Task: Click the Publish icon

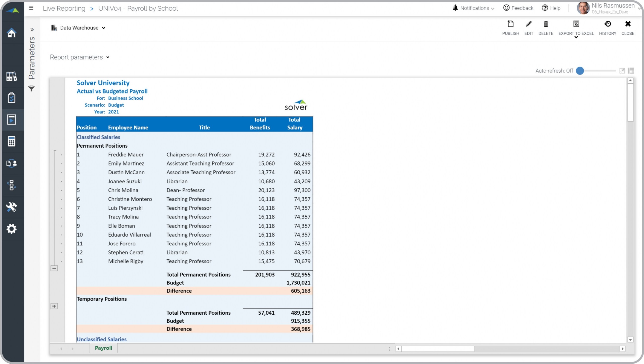Action: (510, 24)
